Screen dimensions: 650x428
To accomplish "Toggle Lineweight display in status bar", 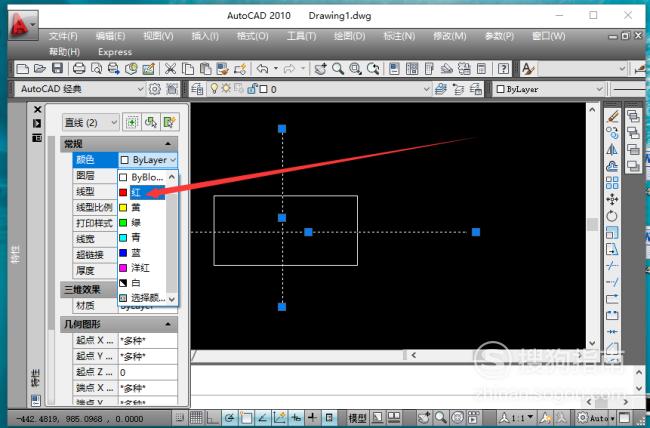I will point(313,418).
